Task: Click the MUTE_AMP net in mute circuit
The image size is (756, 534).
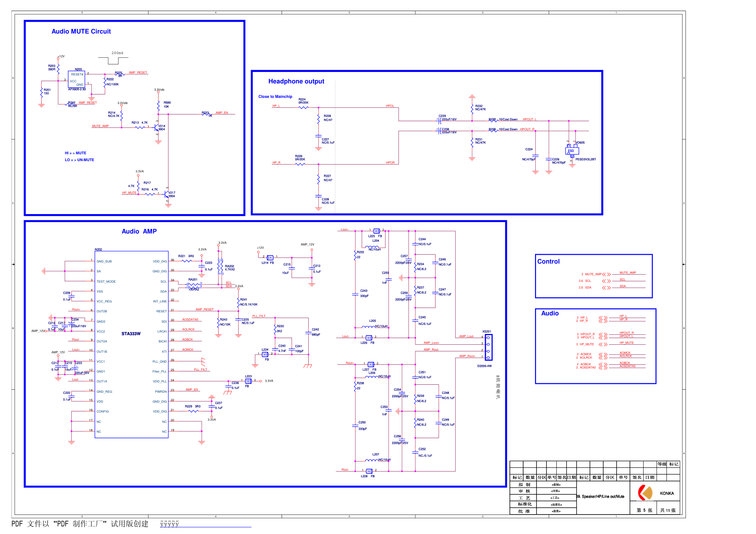Action: (100, 126)
